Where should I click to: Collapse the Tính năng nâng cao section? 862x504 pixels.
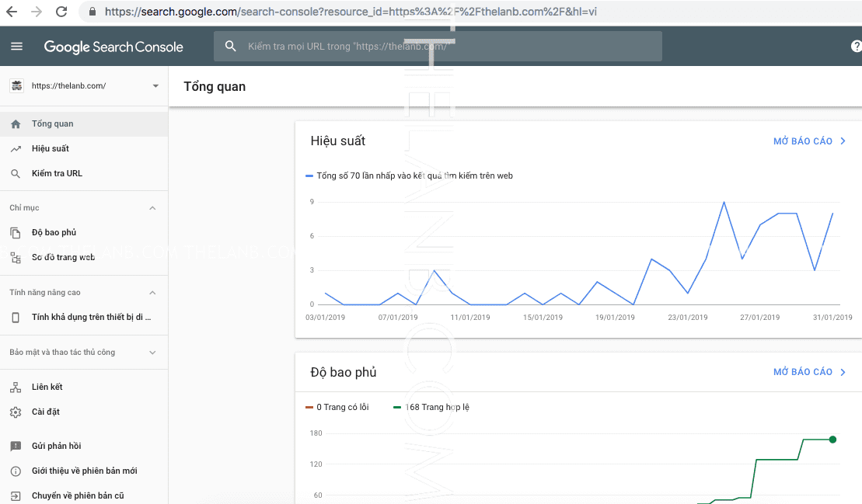tap(152, 293)
